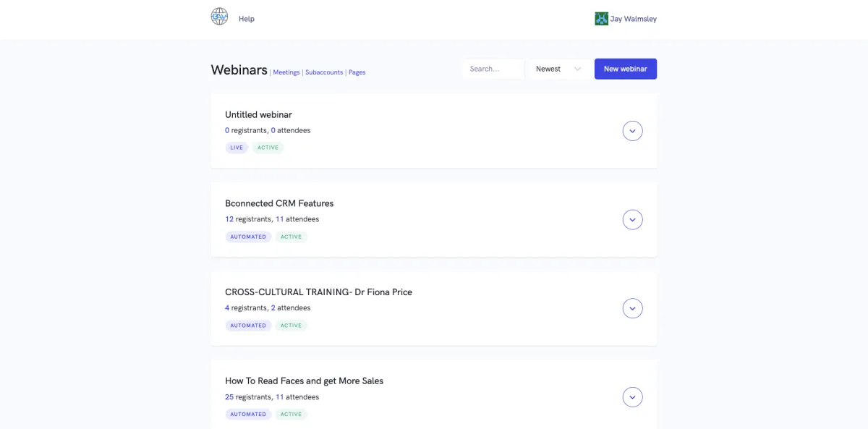Click the LIVE tag on Untitled webinar
This screenshot has height=429, width=868.
pyautogui.click(x=237, y=148)
